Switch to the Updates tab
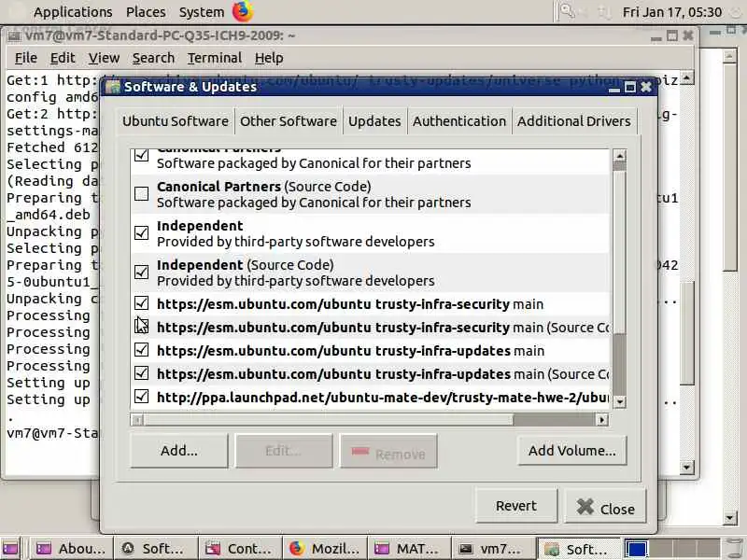The width and height of the screenshot is (747, 560). click(x=374, y=121)
